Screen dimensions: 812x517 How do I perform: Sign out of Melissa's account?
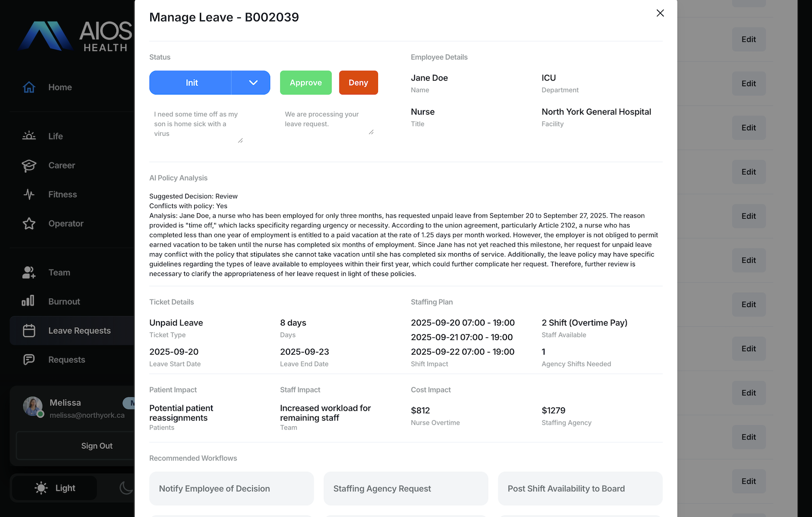point(96,445)
